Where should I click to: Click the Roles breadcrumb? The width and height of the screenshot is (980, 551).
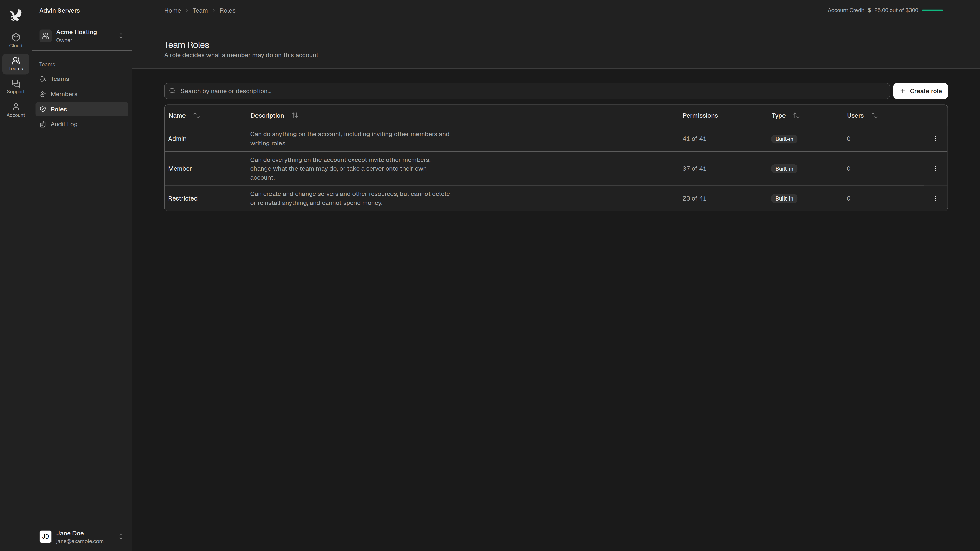[227, 11]
